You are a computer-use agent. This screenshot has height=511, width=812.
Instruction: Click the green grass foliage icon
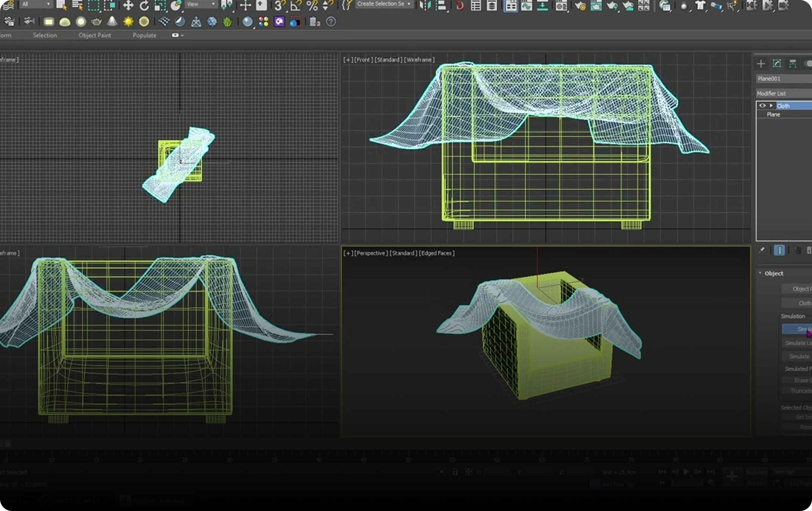(227, 22)
